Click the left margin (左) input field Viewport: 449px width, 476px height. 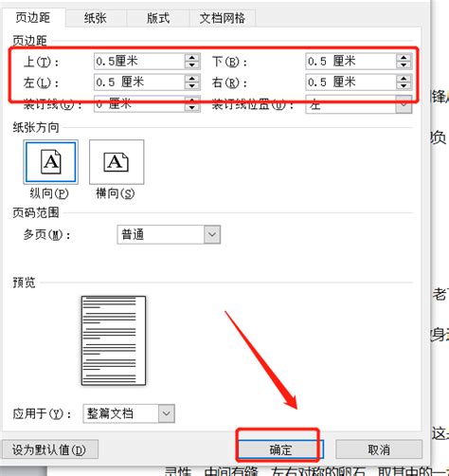[x=139, y=82]
